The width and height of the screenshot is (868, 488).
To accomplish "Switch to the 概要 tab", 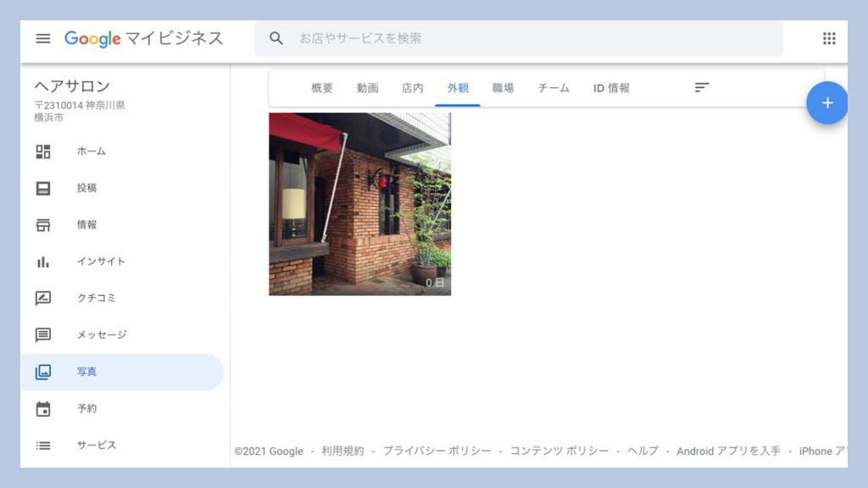I will coord(322,88).
